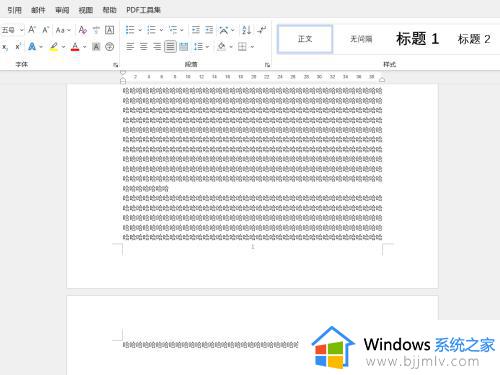Apply the blue text effects A
500x375 pixels.
[32, 47]
